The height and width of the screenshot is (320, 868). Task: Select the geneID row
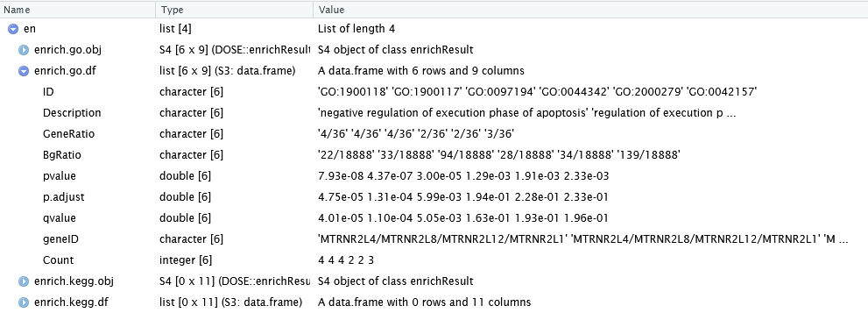coord(434,239)
